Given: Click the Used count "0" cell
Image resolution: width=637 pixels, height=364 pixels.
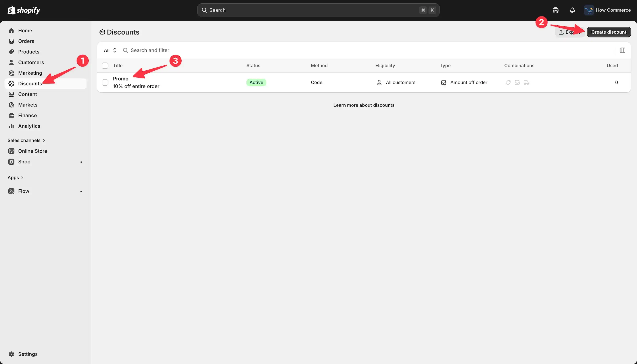Looking at the screenshot, I should pyautogui.click(x=616, y=82).
